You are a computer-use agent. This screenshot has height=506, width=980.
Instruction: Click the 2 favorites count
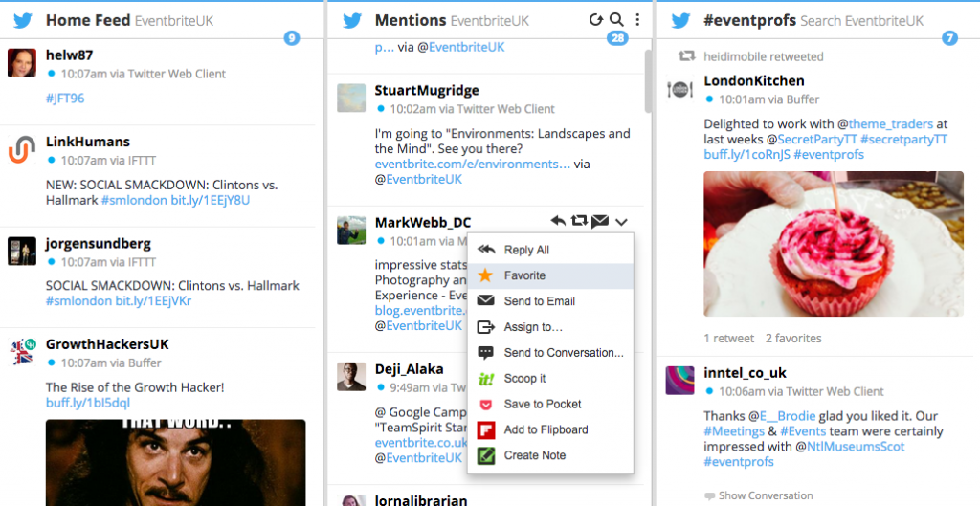793,338
